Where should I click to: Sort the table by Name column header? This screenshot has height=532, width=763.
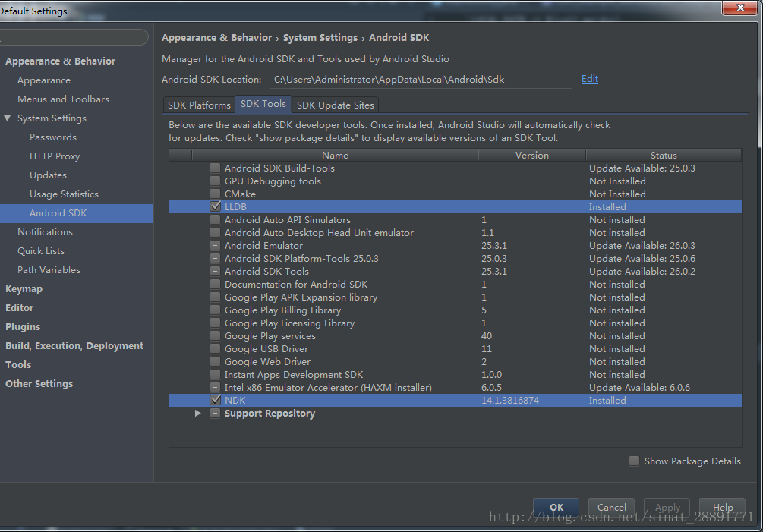coord(335,155)
